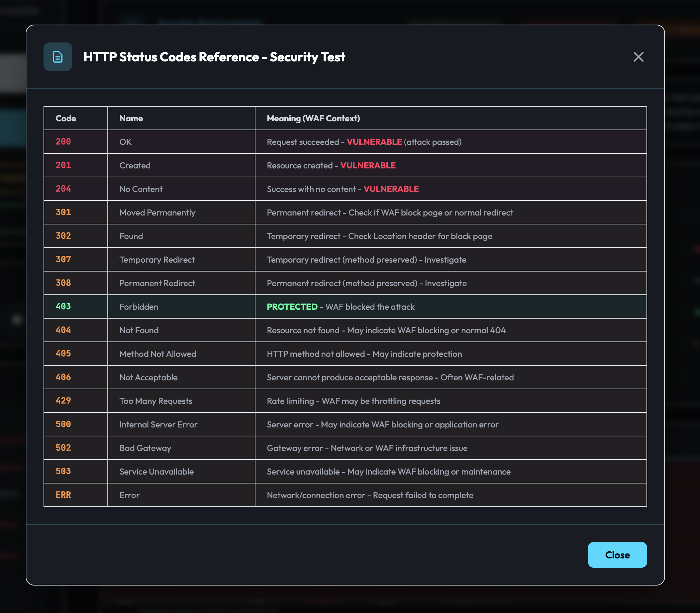This screenshot has width=700, height=613.
Task: Click the Bad Gateway name cell
Action: tap(145, 448)
